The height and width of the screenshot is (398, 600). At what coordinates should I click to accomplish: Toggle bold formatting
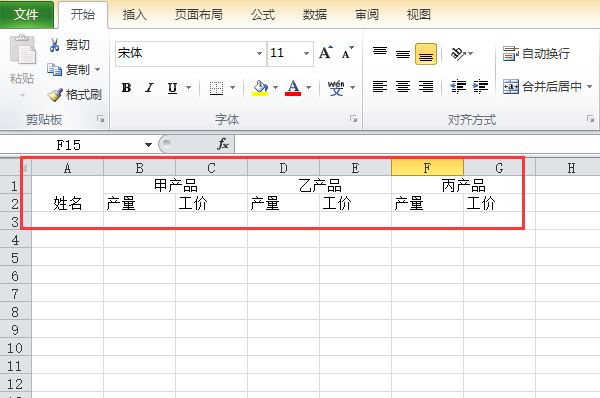pos(126,88)
